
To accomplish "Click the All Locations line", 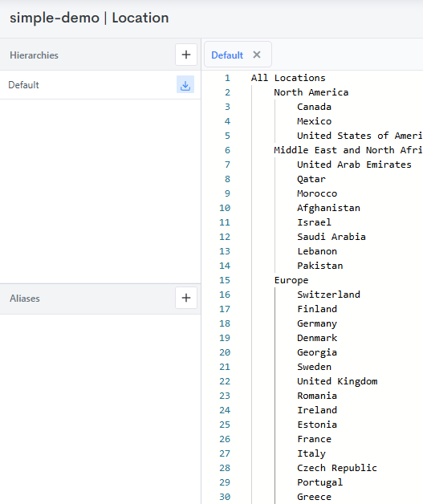I will click(288, 78).
